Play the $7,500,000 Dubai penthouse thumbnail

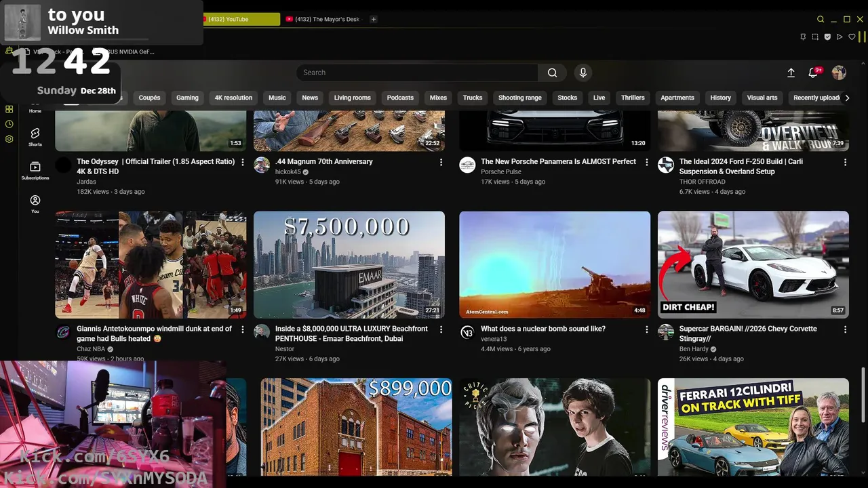click(x=349, y=264)
